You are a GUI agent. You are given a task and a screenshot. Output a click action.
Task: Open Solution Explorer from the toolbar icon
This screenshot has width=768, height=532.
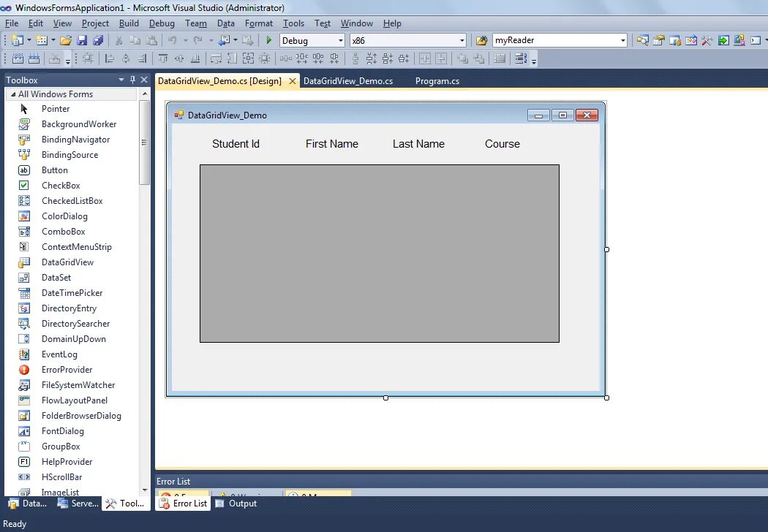pos(643,41)
